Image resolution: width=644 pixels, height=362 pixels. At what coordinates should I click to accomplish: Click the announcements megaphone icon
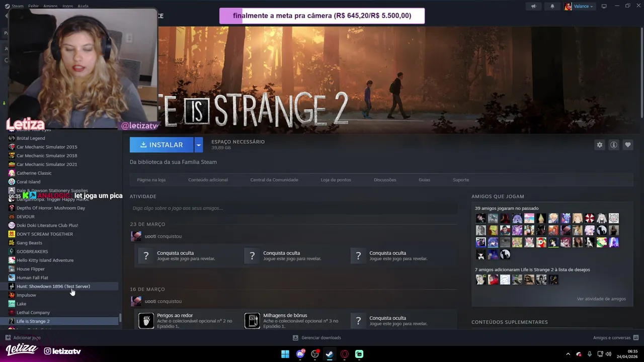pos(534,6)
